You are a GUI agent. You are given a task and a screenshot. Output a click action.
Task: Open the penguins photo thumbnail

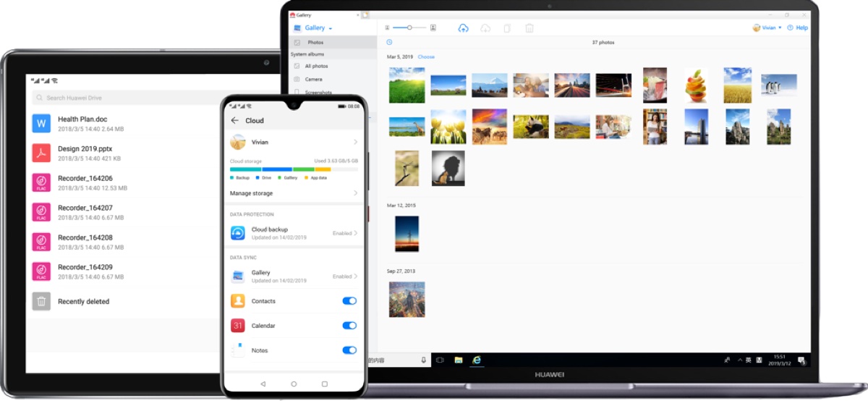tap(779, 85)
